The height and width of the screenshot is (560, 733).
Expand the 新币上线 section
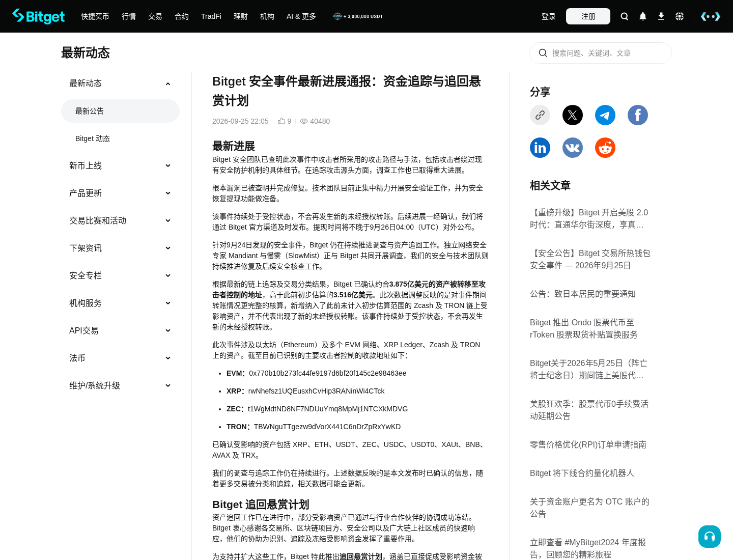[168, 166]
